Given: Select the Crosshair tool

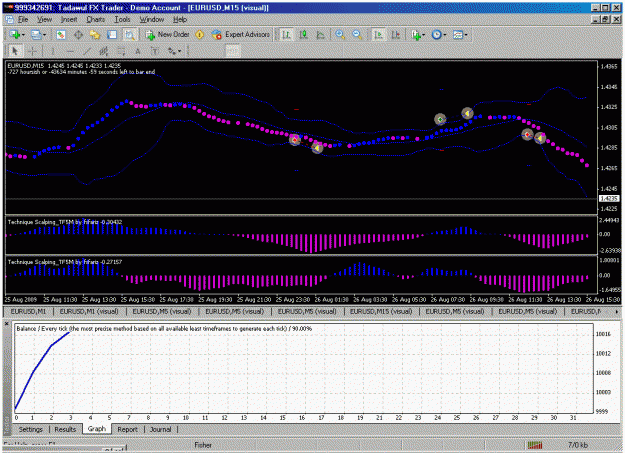Looking at the screenshot, I should [32, 51].
